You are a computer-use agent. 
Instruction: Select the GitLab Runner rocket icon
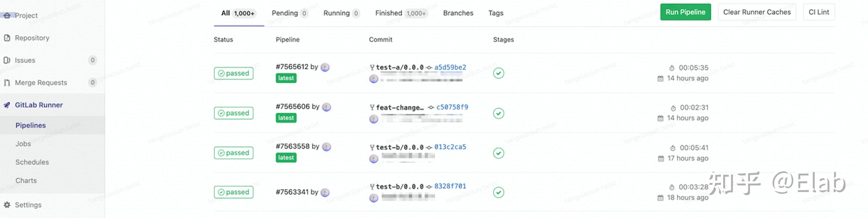[x=8, y=105]
